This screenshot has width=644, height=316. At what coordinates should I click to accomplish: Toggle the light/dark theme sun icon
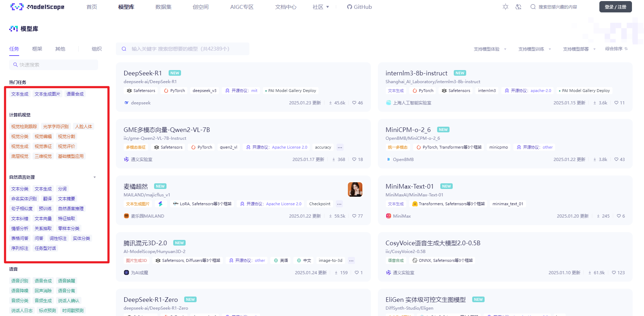505,7
